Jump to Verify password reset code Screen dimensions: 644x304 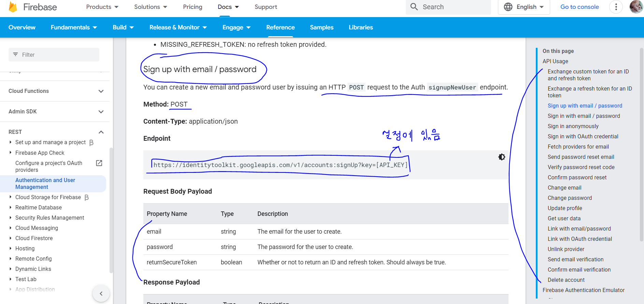pyautogui.click(x=581, y=167)
